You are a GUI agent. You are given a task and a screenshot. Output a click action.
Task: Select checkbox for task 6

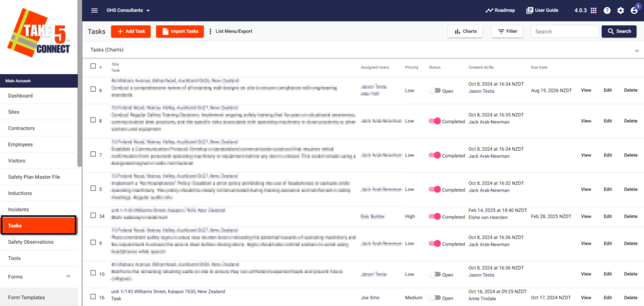click(93, 89)
